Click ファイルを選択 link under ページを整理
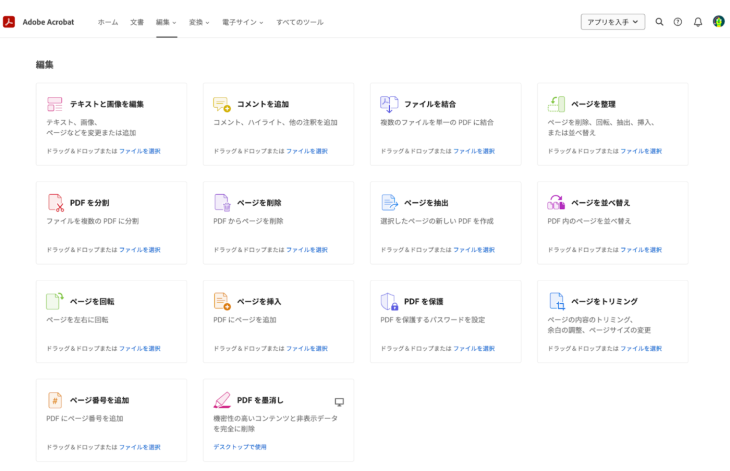 point(641,151)
